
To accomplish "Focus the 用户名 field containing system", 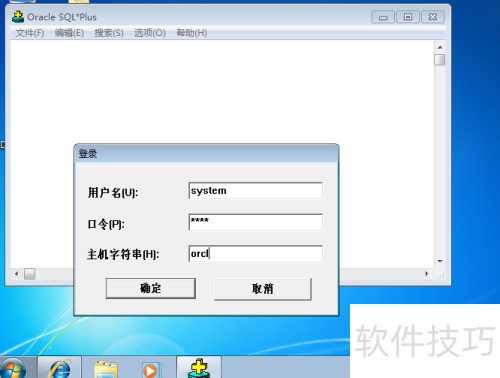I will 256,191.
